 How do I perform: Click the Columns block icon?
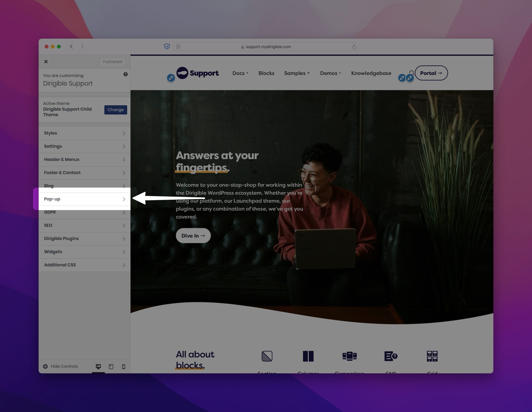[308, 356]
